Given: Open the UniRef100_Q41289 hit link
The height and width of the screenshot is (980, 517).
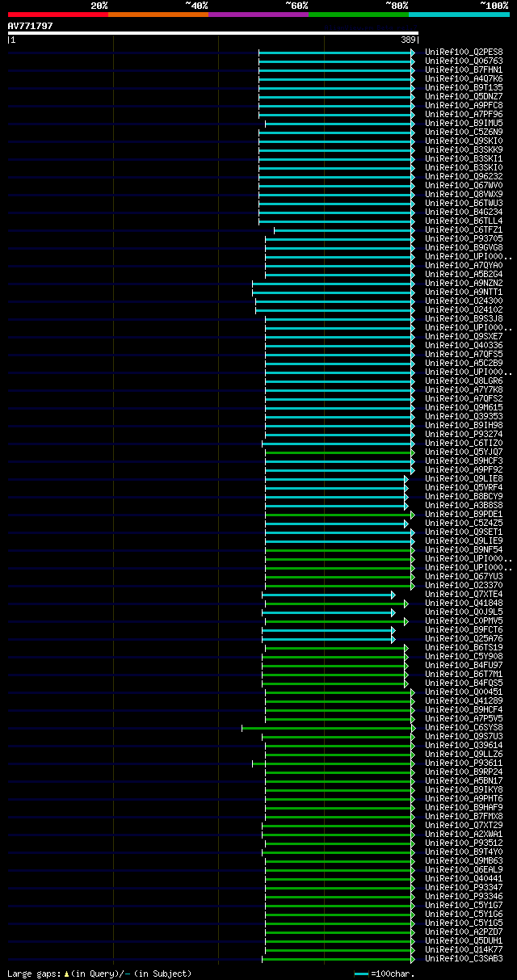Looking at the screenshot, I should pyautogui.click(x=464, y=701).
